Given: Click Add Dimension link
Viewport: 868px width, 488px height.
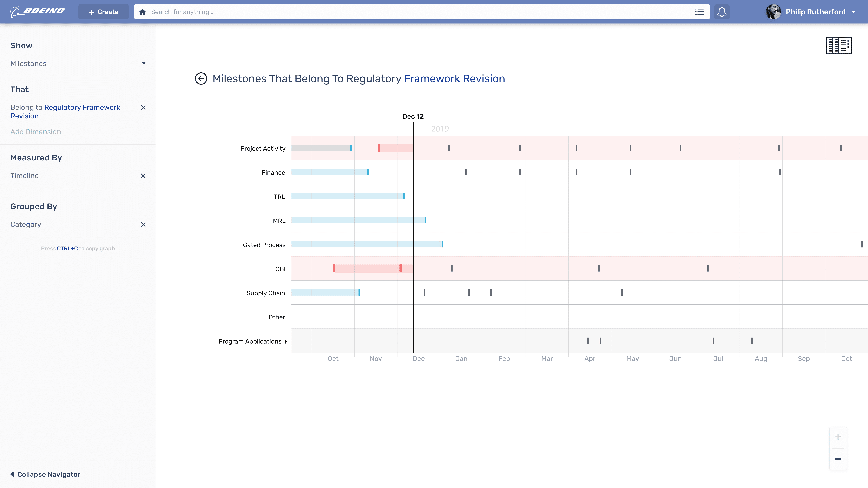Looking at the screenshot, I should (x=36, y=132).
